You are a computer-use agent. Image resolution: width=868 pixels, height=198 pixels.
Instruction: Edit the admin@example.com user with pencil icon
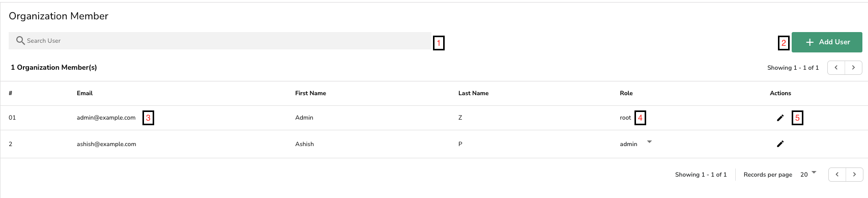point(780,118)
